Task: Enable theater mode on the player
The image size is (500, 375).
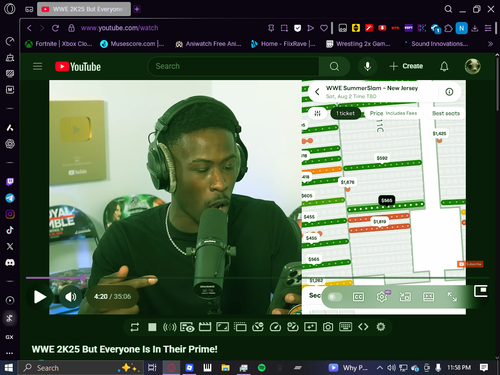Action: coord(428,297)
